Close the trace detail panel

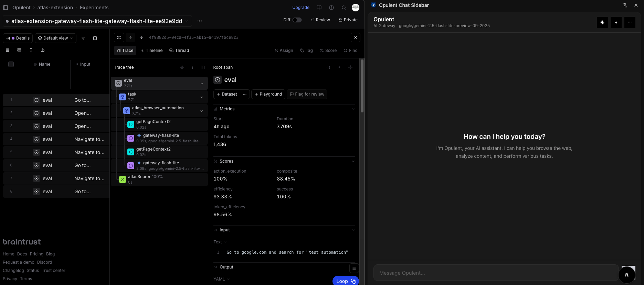click(x=356, y=37)
